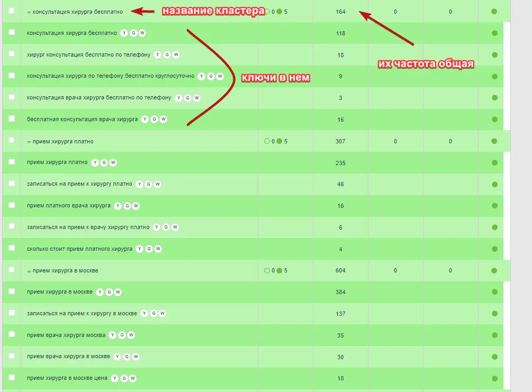Click Y icon beside 'прием врача хирурга москва'
Viewport: 532px width, 392px height.
[x=112, y=335]
